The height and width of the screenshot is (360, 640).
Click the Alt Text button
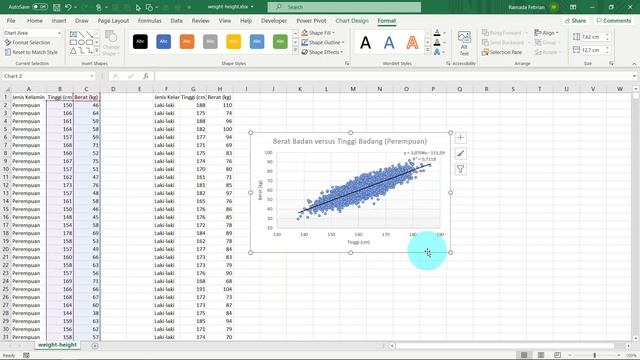[x=464, y=43]
